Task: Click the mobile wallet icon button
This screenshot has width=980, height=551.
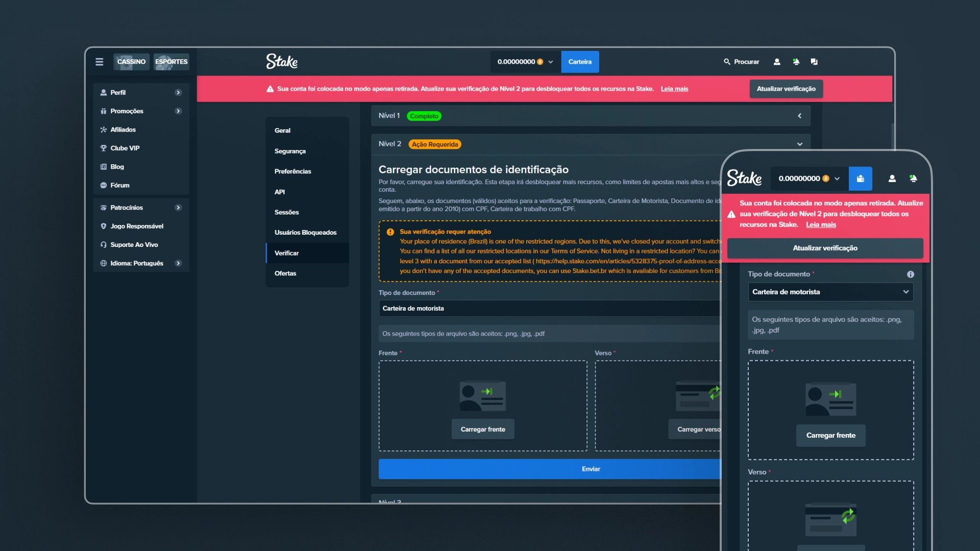Action: (860, 179)
